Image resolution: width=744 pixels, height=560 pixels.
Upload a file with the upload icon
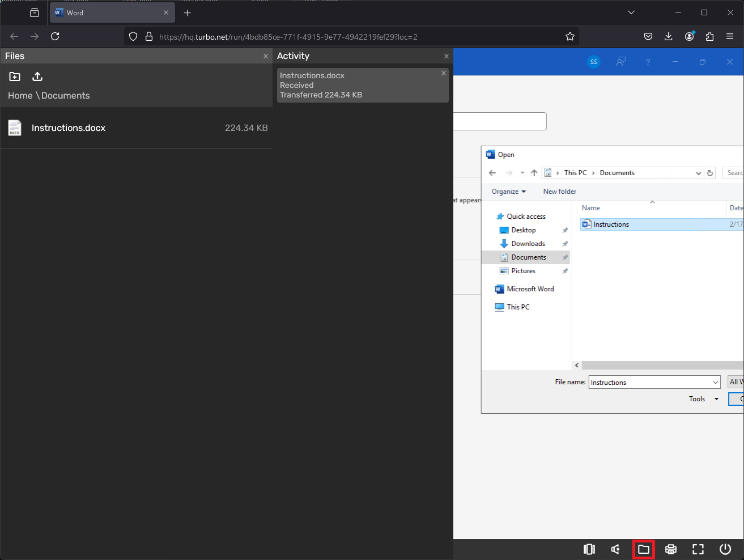point(37,76)
